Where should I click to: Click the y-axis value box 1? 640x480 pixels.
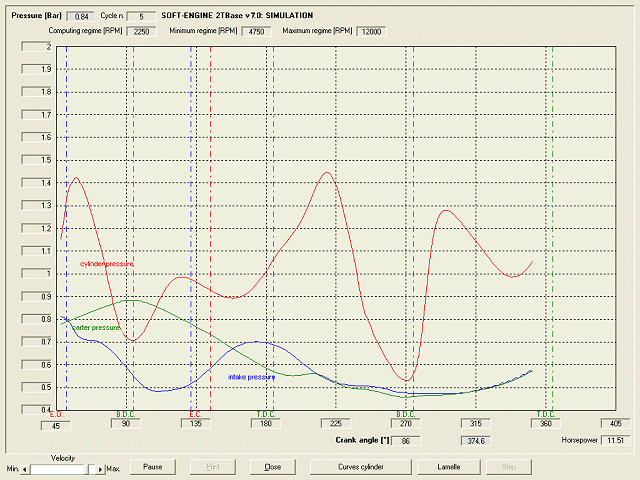pos(37,273)
